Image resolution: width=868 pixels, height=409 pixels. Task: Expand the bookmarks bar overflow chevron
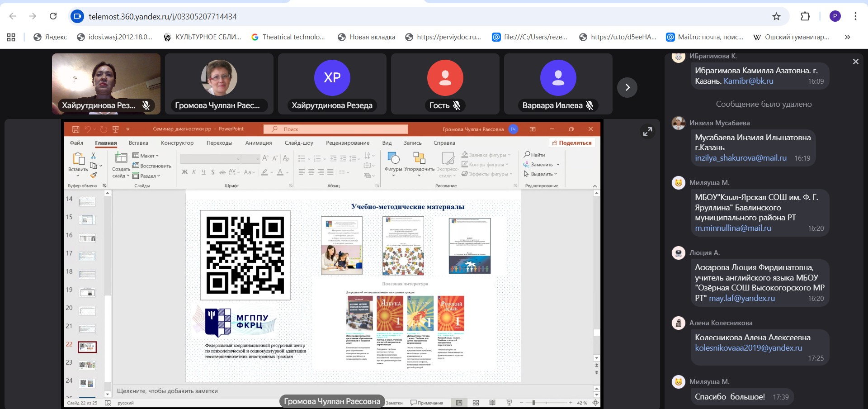click(x=847, y=37)
